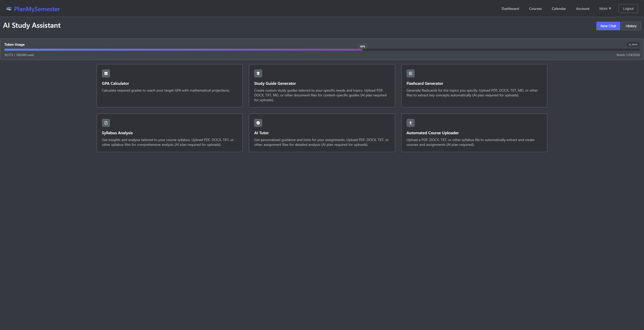Screen dimensions: 644x330
Task: Click the AI Tutor checkmark icon
Action: click(258, 123)
